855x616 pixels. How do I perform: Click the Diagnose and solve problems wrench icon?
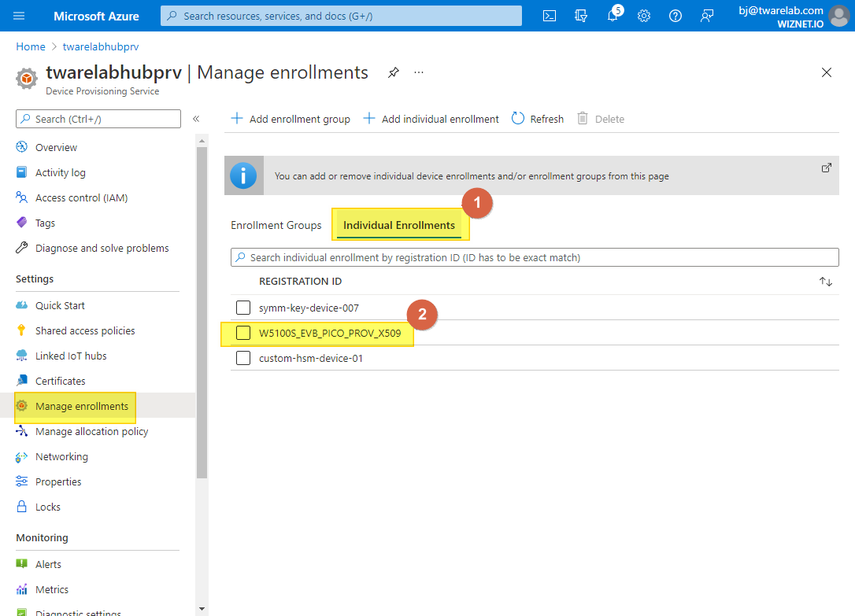coord(22,248)
